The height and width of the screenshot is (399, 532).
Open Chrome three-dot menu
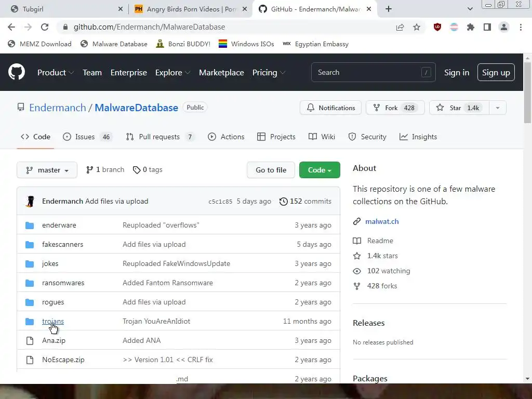tap(521, 27)
